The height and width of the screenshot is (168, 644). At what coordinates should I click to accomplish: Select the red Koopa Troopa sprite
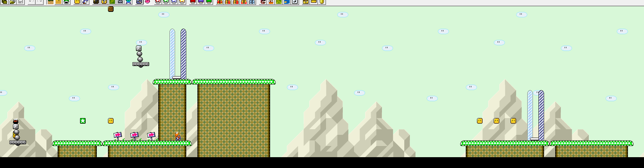tap(178, 136)
